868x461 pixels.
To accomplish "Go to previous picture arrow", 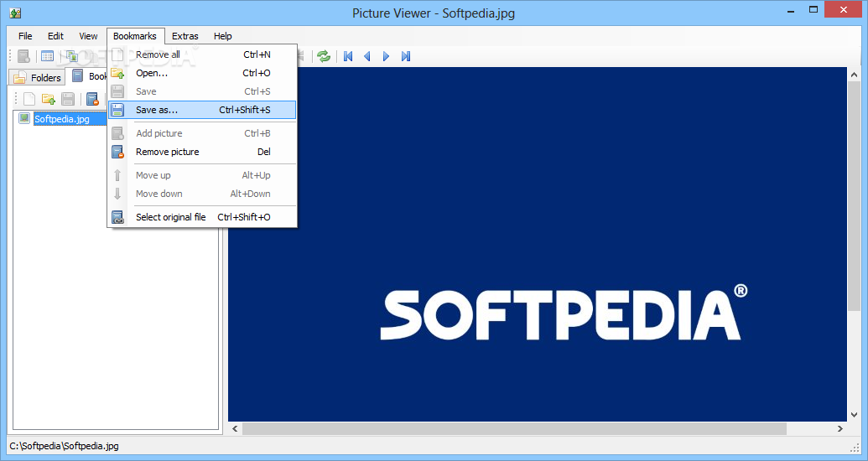I will (367, 56).
